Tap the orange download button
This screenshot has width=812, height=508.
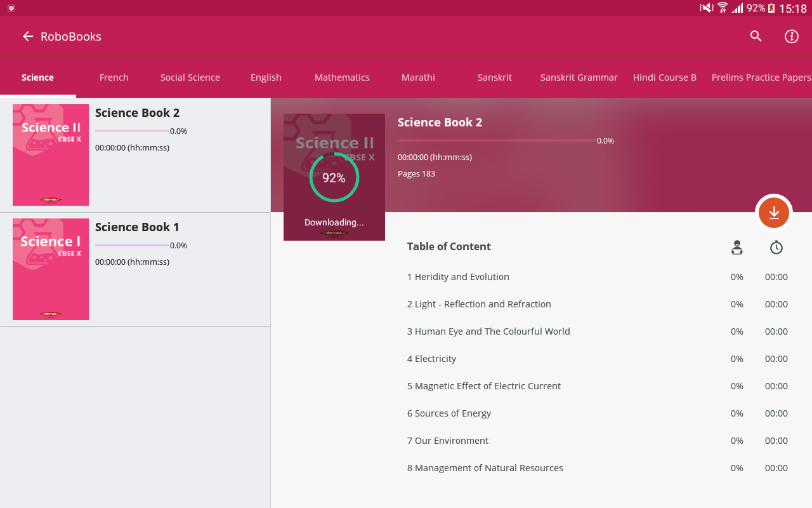click(774, 213)
